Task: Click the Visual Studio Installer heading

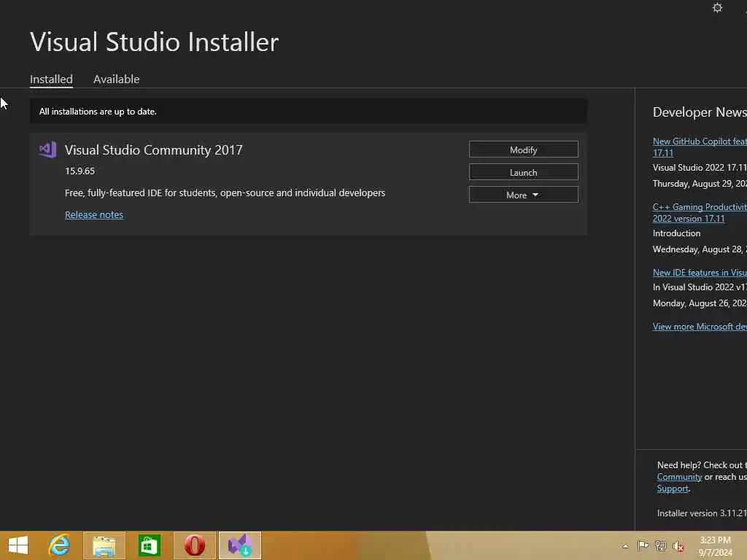Action: pyautogui.click(x=154, y=42)
